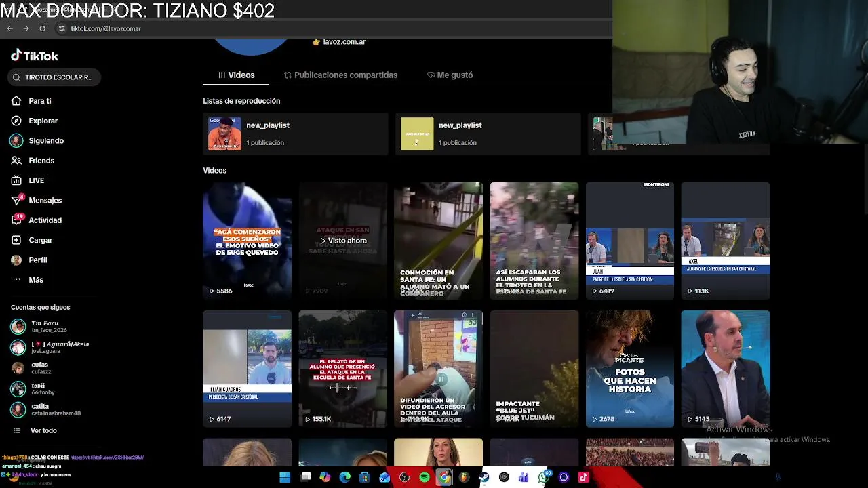The width and height of the screenshot is (868, 488).
Task: Open the second new_playlist with yellow thumbnail
Action: tap(488, 134)
